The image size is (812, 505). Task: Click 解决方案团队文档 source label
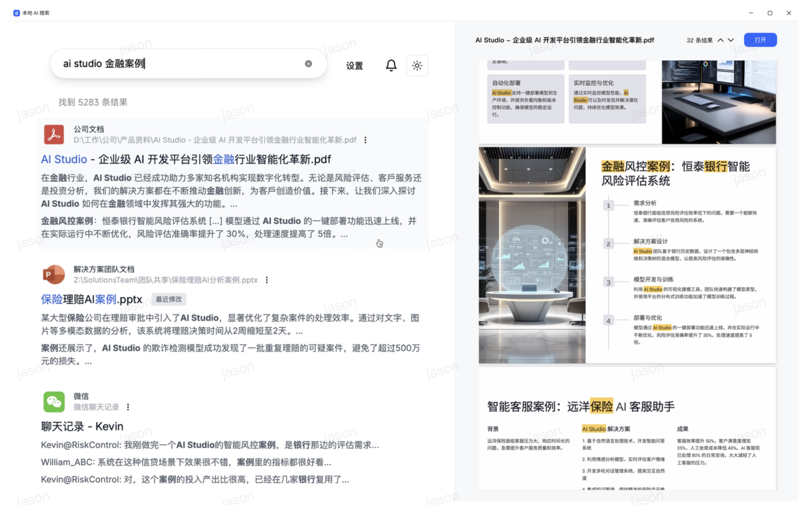104,269
